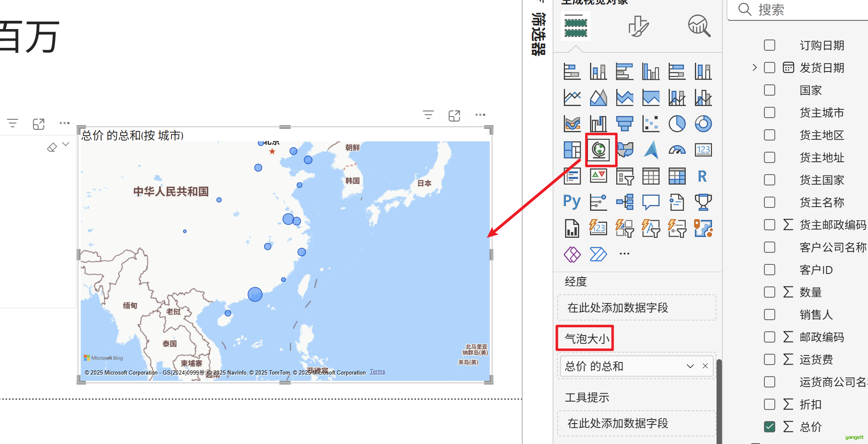This screenshot has width=868, height=444.
Task: Switch to the Format visual tab
Action: [638, 26]
